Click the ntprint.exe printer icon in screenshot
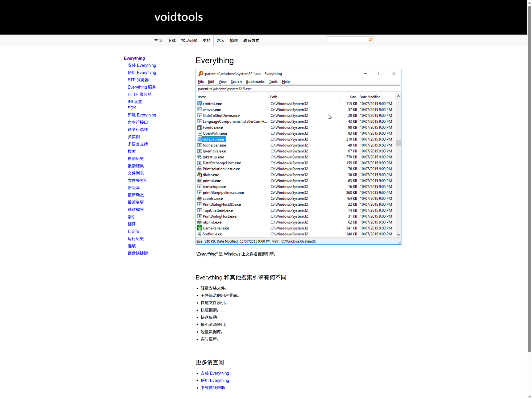 (200, 222)
